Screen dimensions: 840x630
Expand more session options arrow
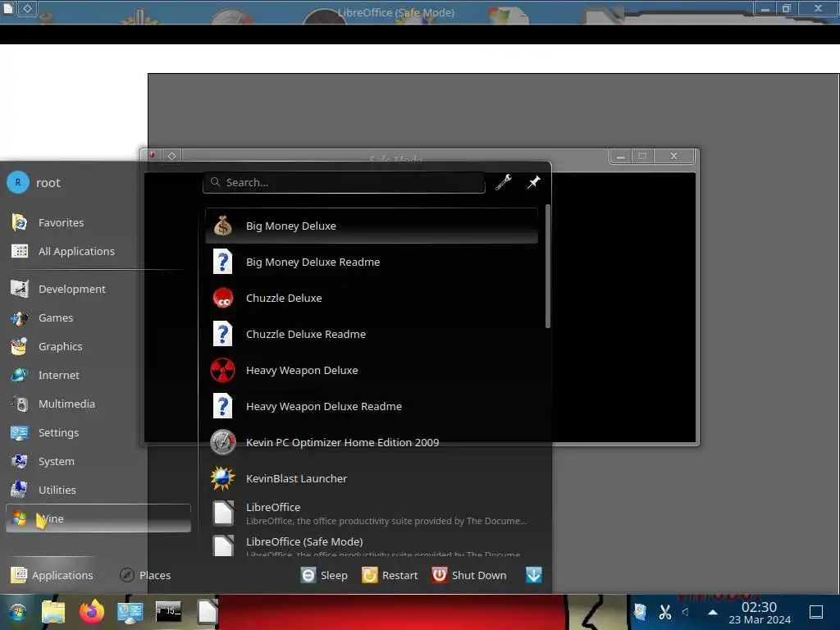(x=533, y=575)
